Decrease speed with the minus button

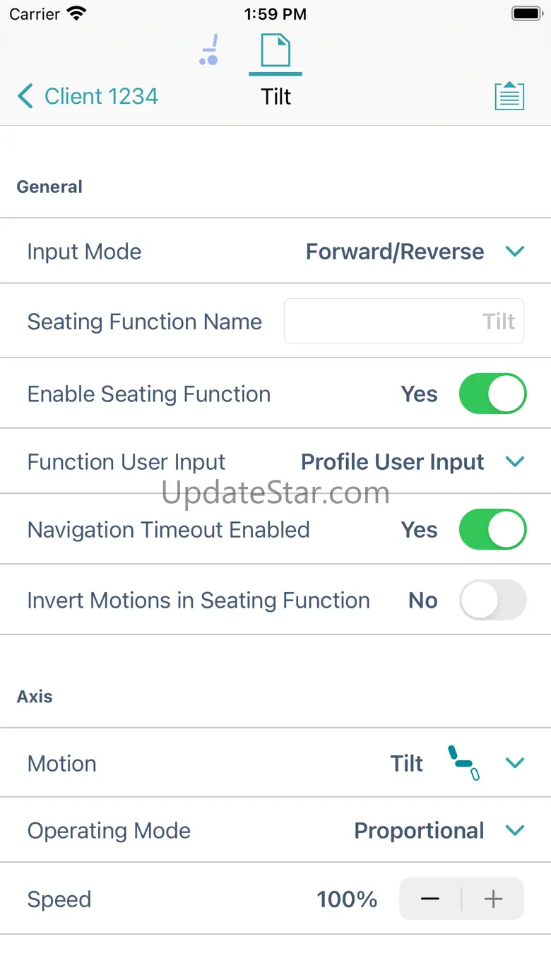click(x=430, y=899)
